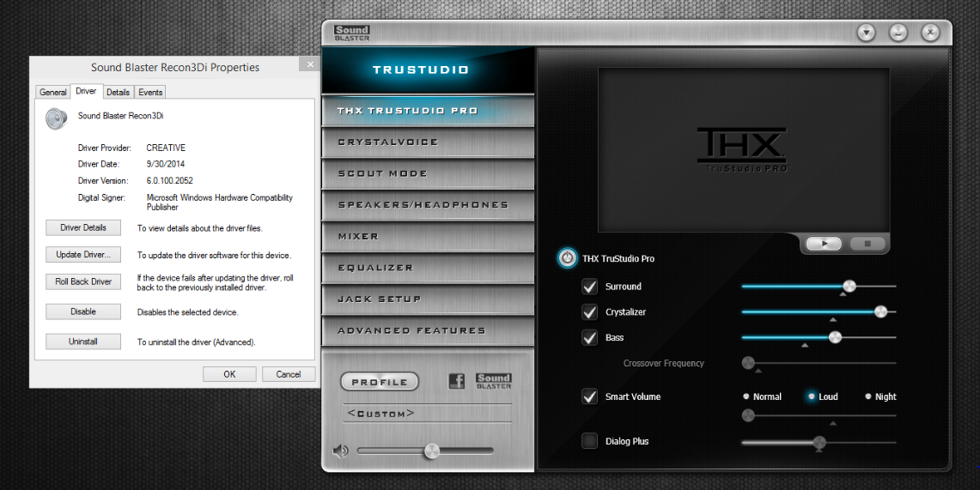Open the Profile button
Image resolution: width=980 pixels, height=490 pixels.
coord(380,381)
